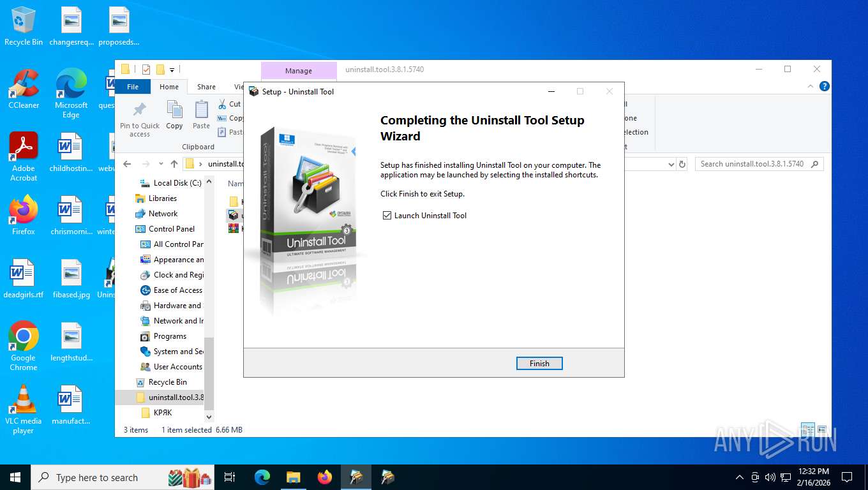Select the proposeds image file on desktop
Viewport: 868px width, 490px height.
[119, 27]
